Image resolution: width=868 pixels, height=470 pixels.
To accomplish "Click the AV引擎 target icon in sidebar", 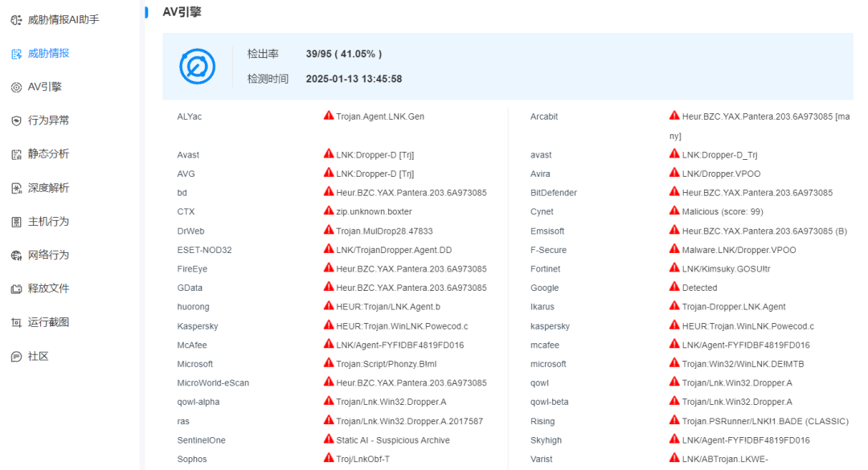I will [x=16, y=87].
